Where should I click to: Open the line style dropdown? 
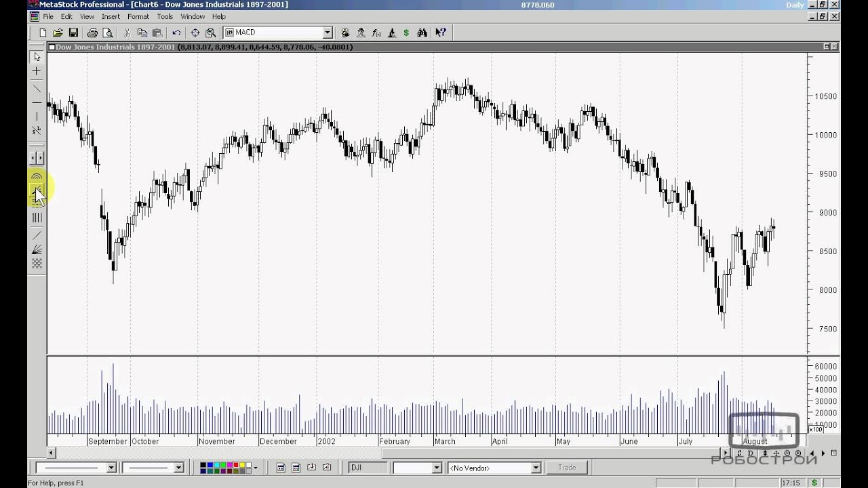click(112, 468)
